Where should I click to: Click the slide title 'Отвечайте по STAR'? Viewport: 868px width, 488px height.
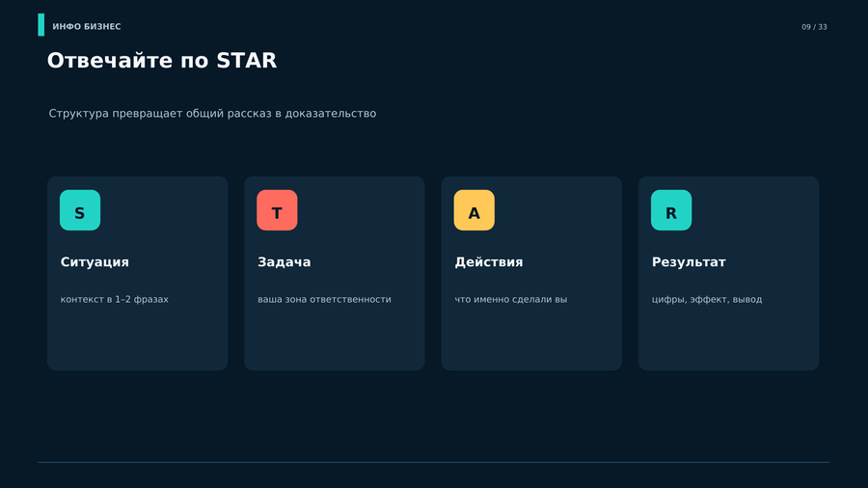click(x=162, y=61)
